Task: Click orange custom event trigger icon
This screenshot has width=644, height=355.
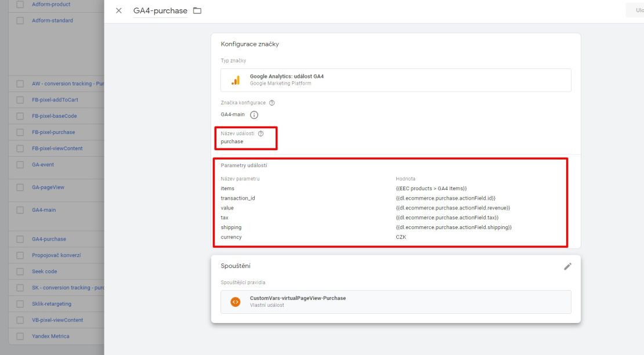Action: (236, 302)
